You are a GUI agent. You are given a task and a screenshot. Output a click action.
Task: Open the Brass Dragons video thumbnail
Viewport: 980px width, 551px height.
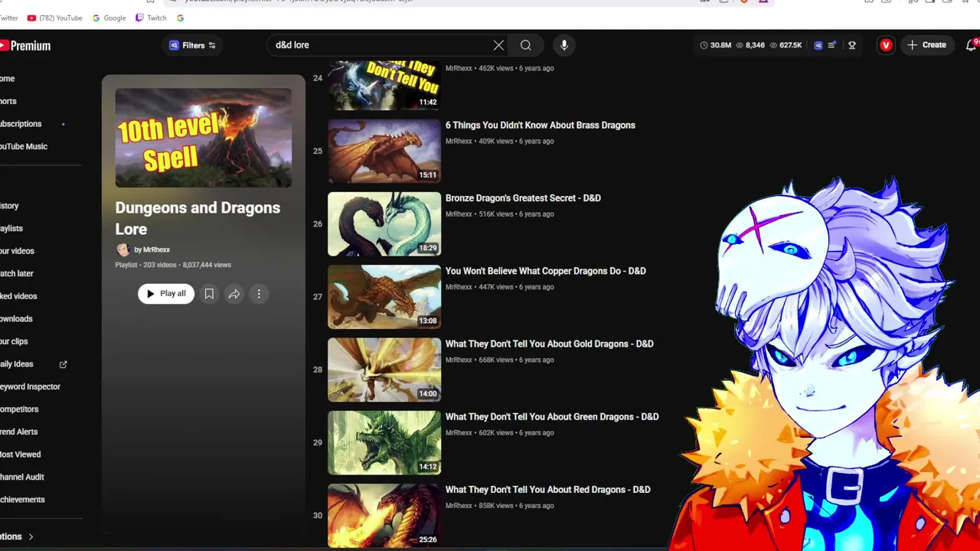384,152
